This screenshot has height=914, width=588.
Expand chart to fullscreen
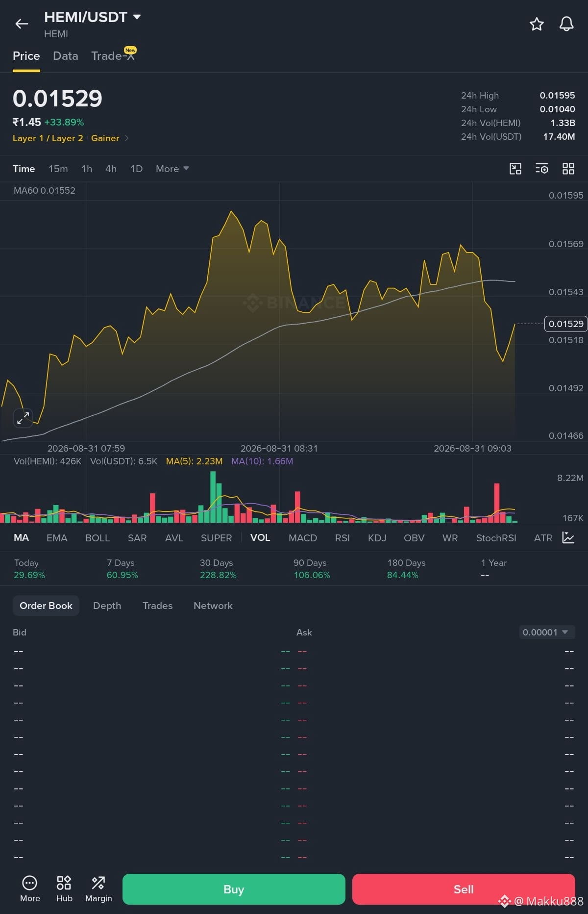click(x=23, y=418)
